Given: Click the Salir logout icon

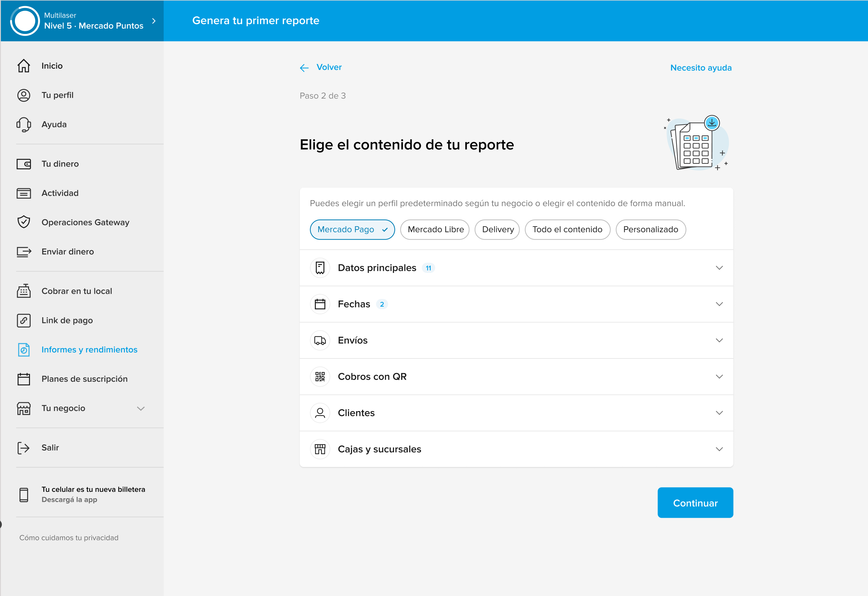Looking at the screenshot, I should point(24,448).
